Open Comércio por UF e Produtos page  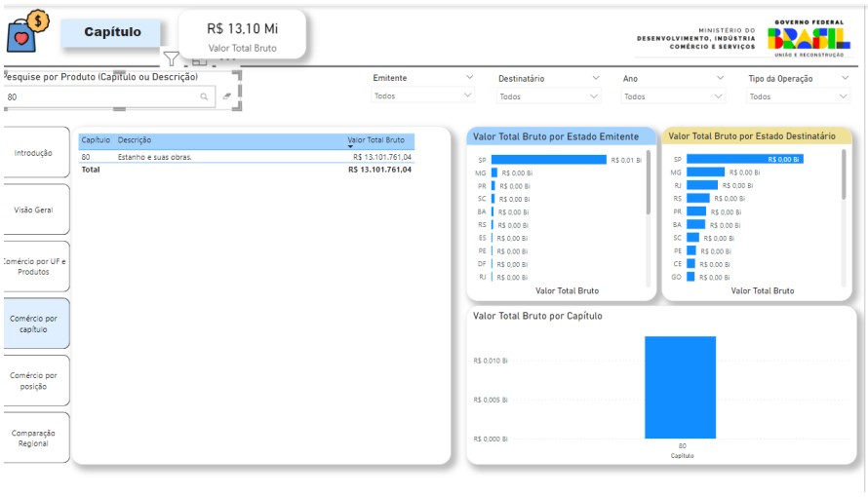(35, 266)
